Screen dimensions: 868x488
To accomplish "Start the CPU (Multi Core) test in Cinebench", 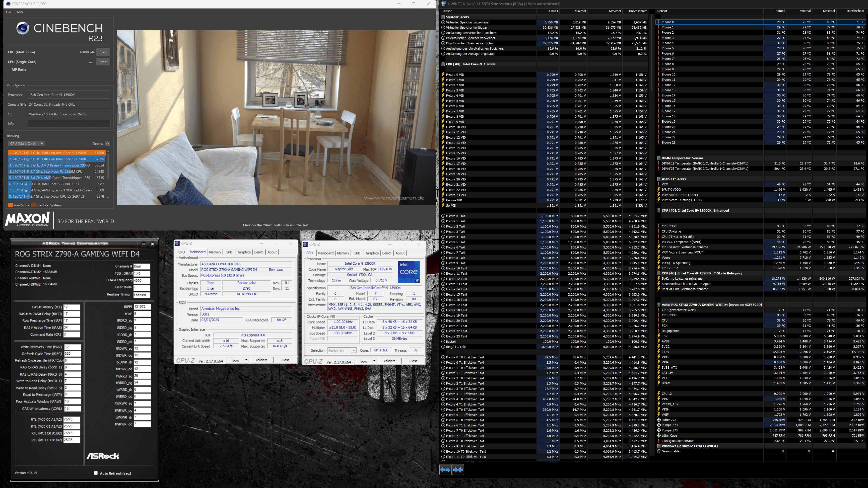I will tap(103, 52).
